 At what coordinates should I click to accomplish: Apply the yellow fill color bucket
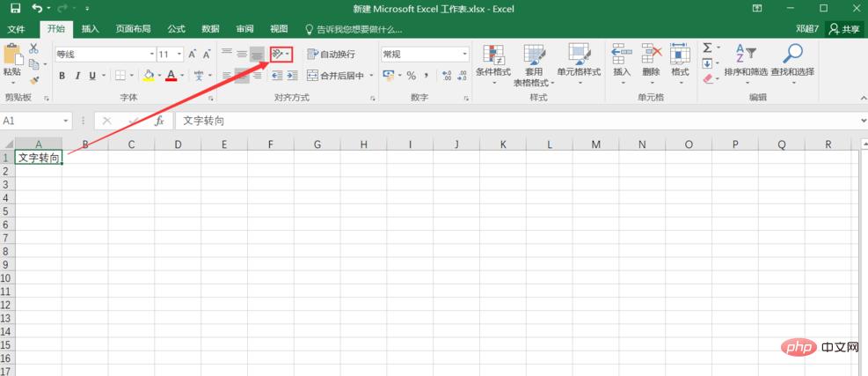coord(149,76)
